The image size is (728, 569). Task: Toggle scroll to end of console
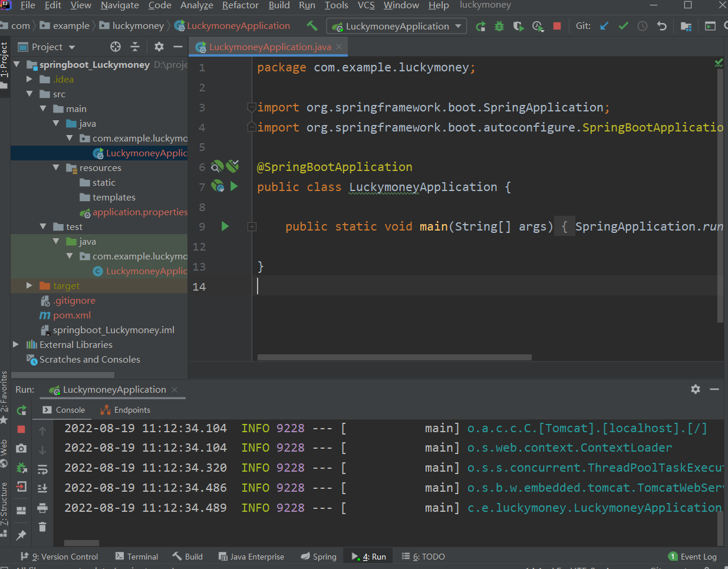tap(42, 488)
